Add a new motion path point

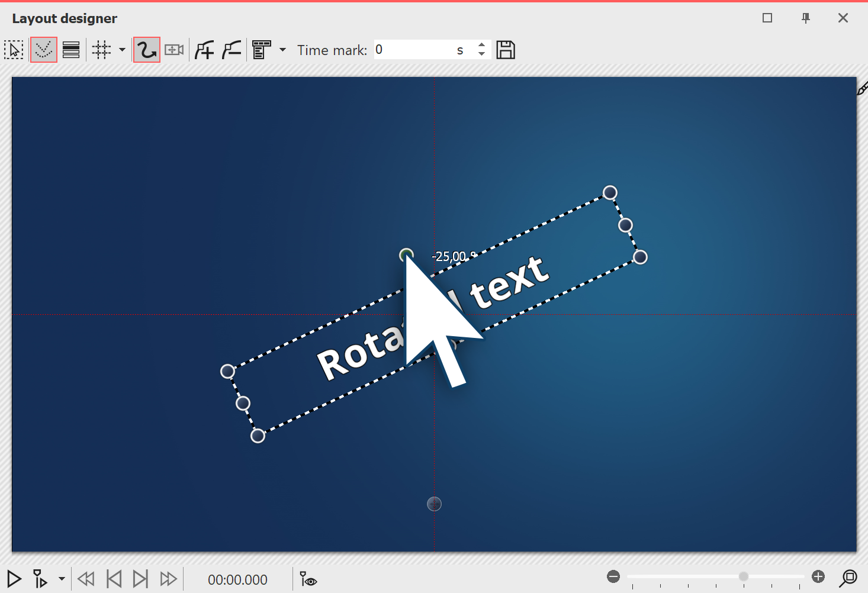204,49
